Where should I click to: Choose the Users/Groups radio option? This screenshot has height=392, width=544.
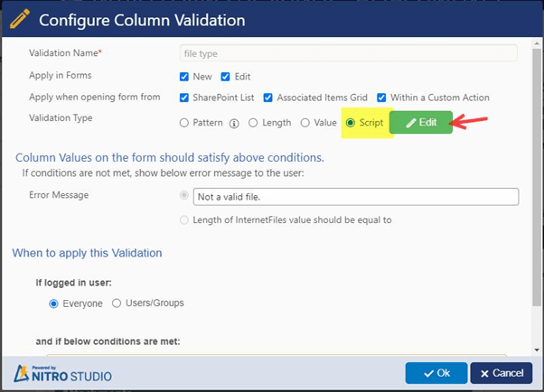click(117, 303)
